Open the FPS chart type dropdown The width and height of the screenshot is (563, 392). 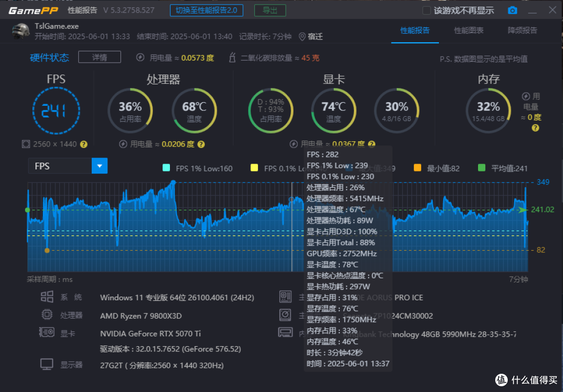click(x=100, y=166)
